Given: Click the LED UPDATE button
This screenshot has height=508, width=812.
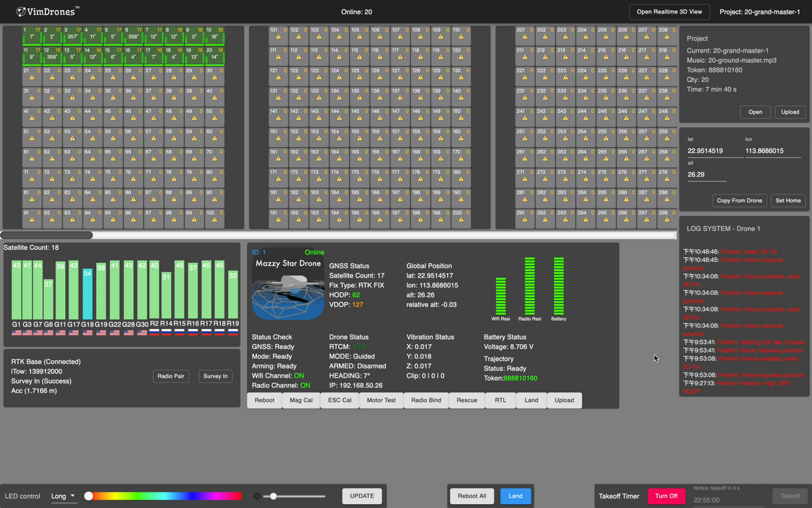Looking at the screenshot, I should pyautogui.click(x=362, y=496).
